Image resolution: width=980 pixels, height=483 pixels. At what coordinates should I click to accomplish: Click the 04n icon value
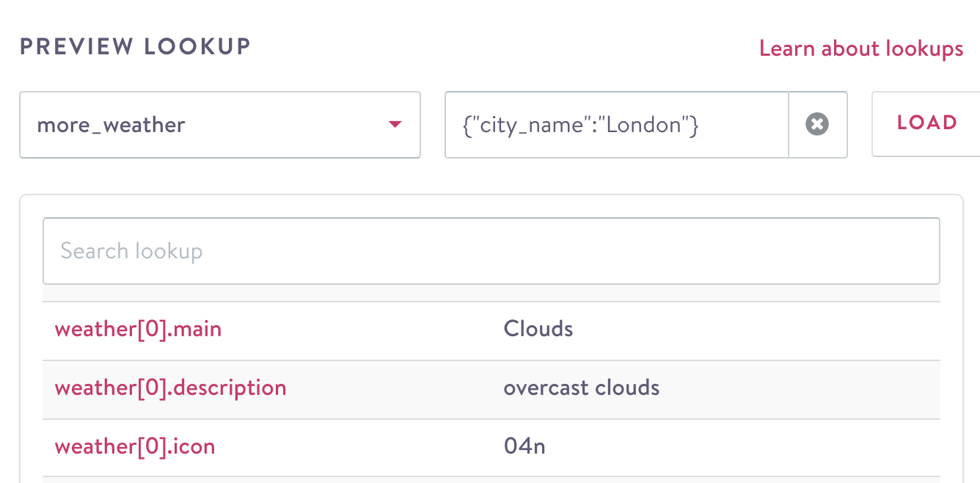[524, 446]
